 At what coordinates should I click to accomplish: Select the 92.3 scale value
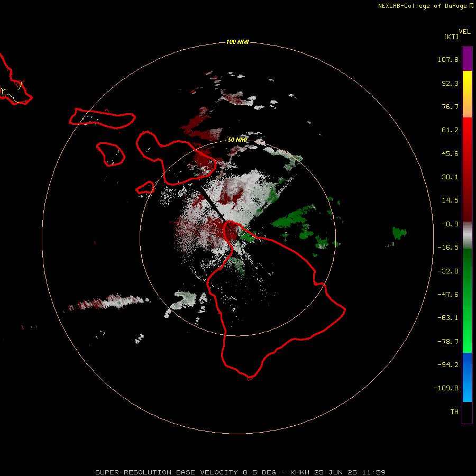pos(450,83)
